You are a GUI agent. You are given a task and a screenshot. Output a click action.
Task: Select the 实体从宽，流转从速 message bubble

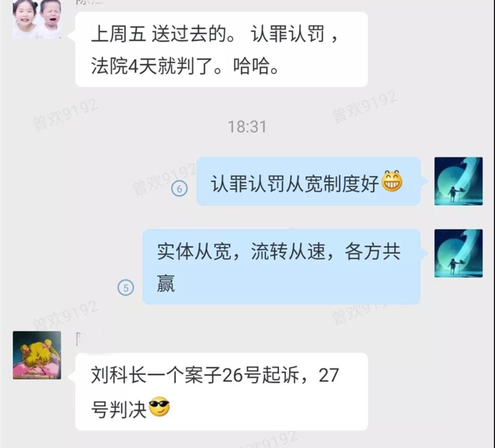pyautogui.click(x=282, y=267)
